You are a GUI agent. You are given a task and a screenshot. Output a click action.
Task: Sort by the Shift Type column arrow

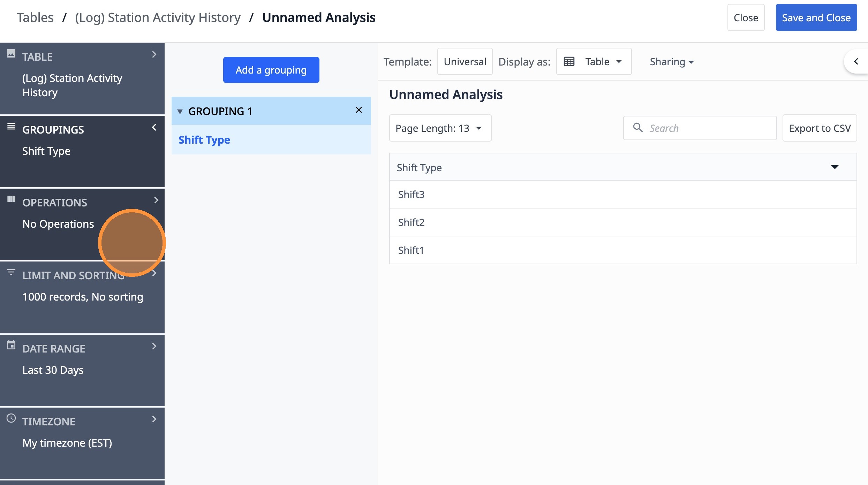point(835,167)
